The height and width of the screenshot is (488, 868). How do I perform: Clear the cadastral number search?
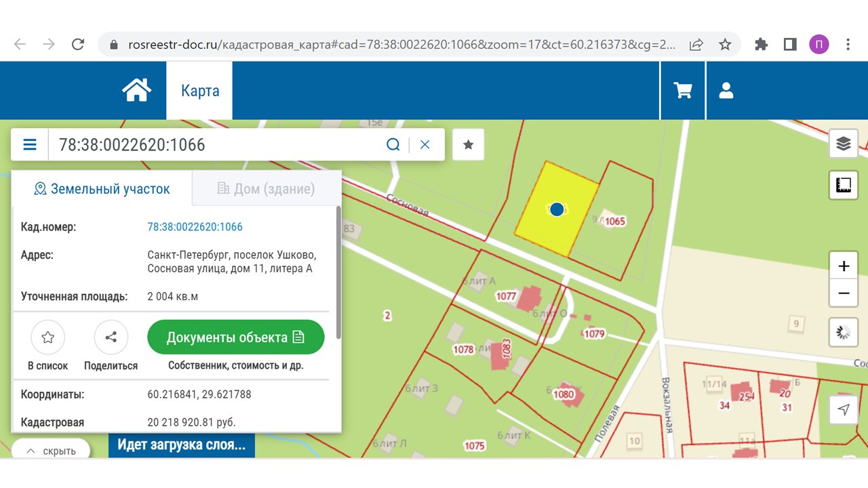[425, 144]
